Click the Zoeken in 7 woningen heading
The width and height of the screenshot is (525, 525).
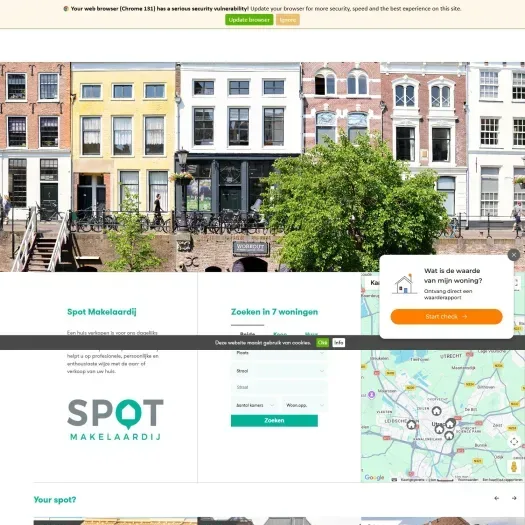274,312
